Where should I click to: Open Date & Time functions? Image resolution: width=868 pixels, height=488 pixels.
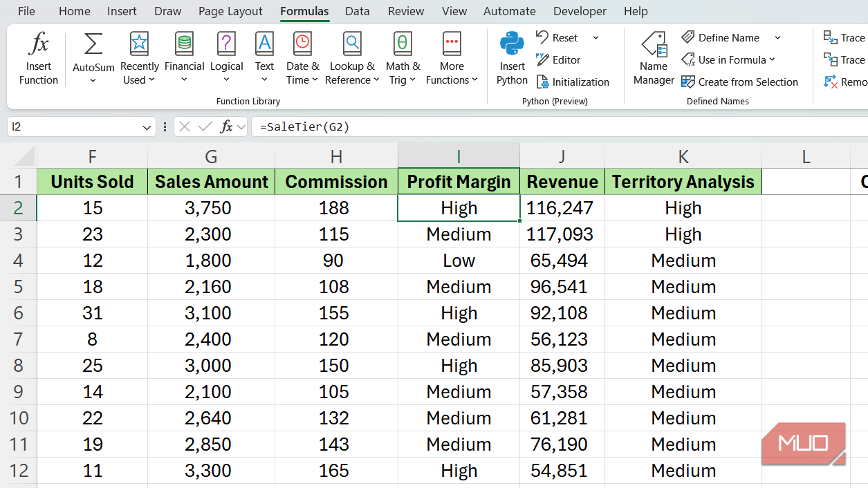[302, 59]
